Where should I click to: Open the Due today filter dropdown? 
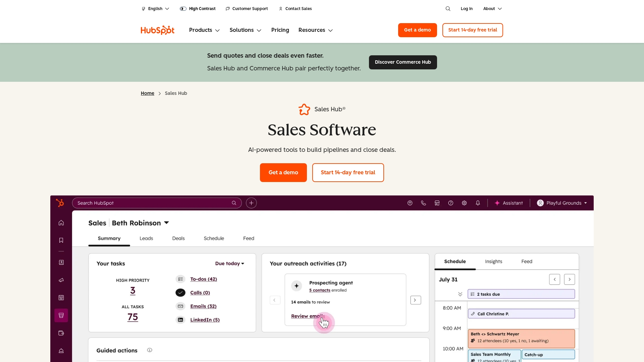[229, 263]
